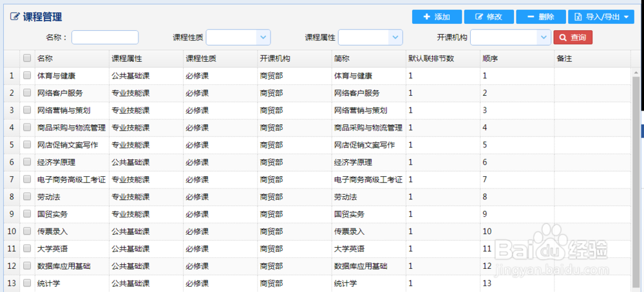Click 数据库应用基础 in the 名称 column
Image resolution: width=644 pixels, height=292 pixels.
pos(64,266)
